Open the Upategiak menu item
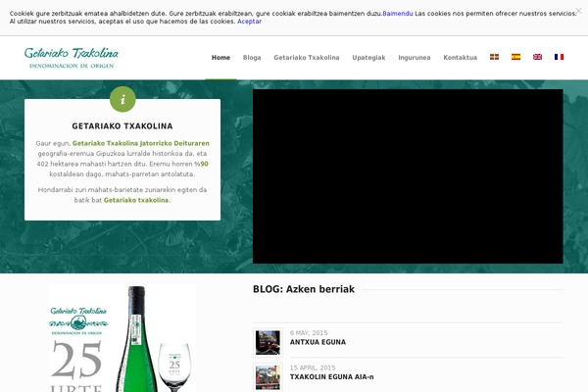The width and height of the screenshot is (588, 392). (368, 58)
